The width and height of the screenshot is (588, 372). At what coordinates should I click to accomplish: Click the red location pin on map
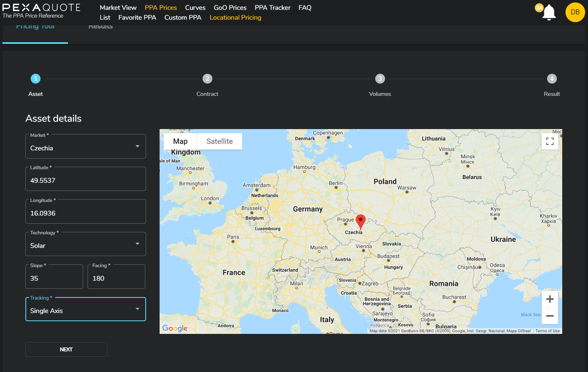[360, 221]
